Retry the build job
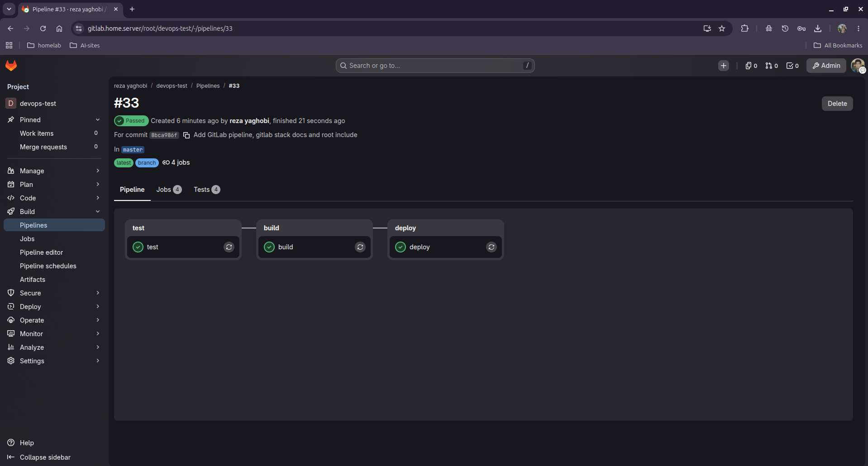This screenshot has width=868, height=466. point(360,247)
